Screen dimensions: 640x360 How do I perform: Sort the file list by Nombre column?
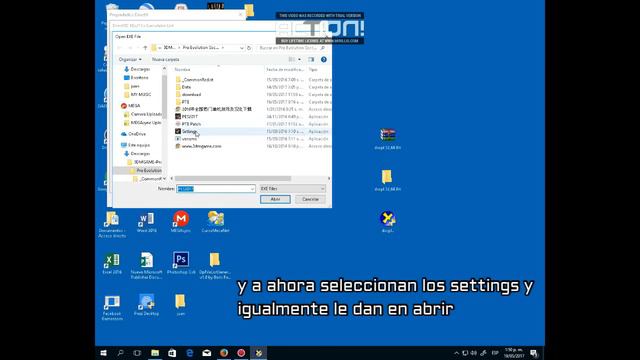pyautogui.click(x=182, y=70)
